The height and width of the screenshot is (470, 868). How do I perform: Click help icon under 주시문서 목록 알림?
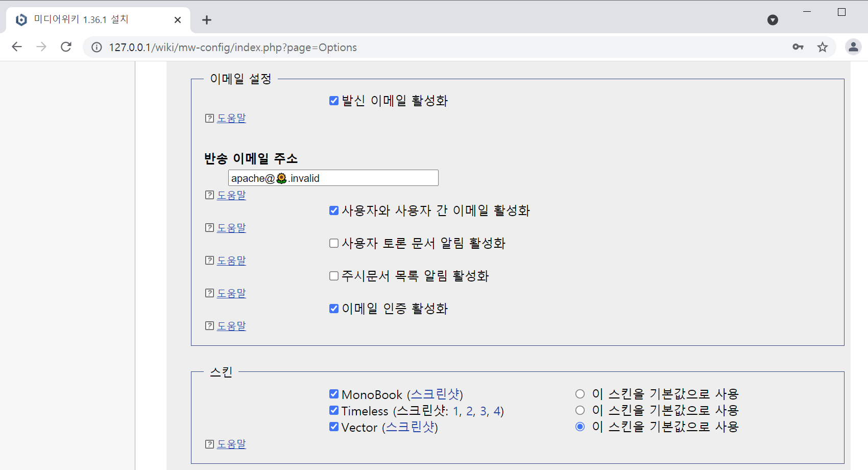click(x=209, y=293)
